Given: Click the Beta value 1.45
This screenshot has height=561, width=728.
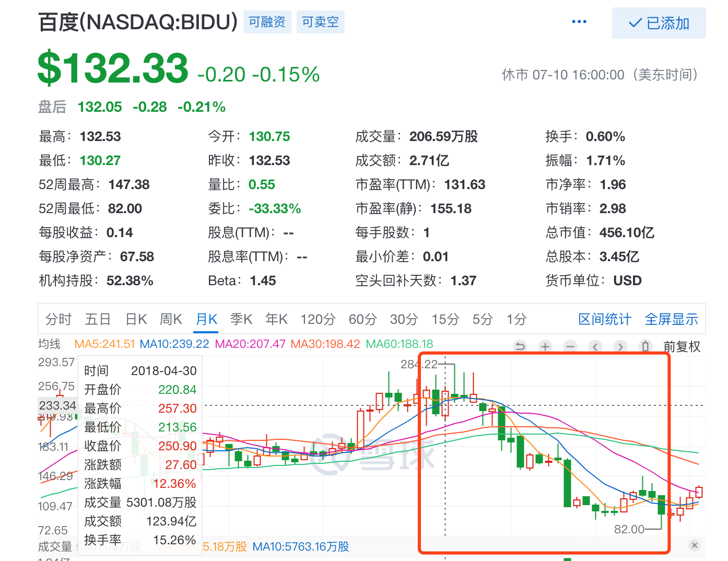Looking at the screenshot, I should point(263,280).
